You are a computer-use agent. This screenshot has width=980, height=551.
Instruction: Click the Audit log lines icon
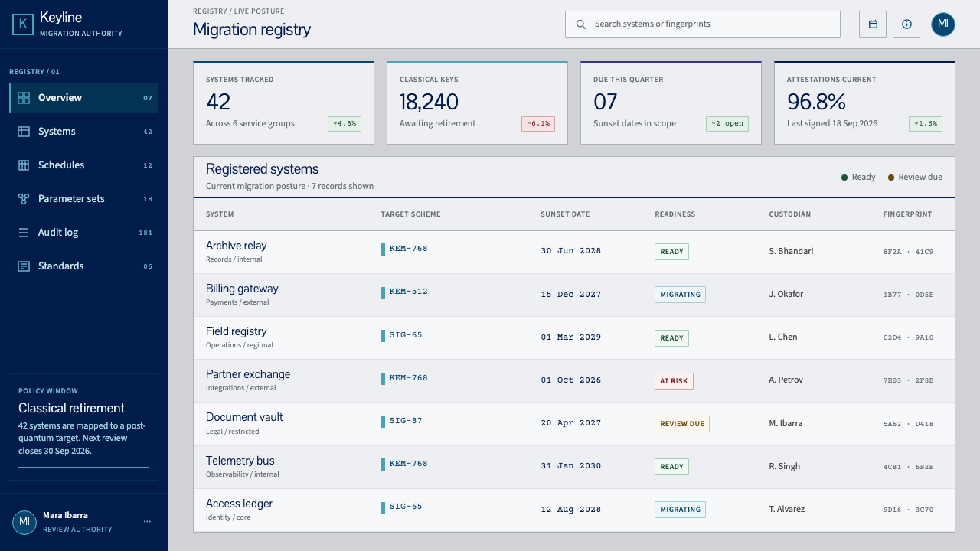(24, 233)
